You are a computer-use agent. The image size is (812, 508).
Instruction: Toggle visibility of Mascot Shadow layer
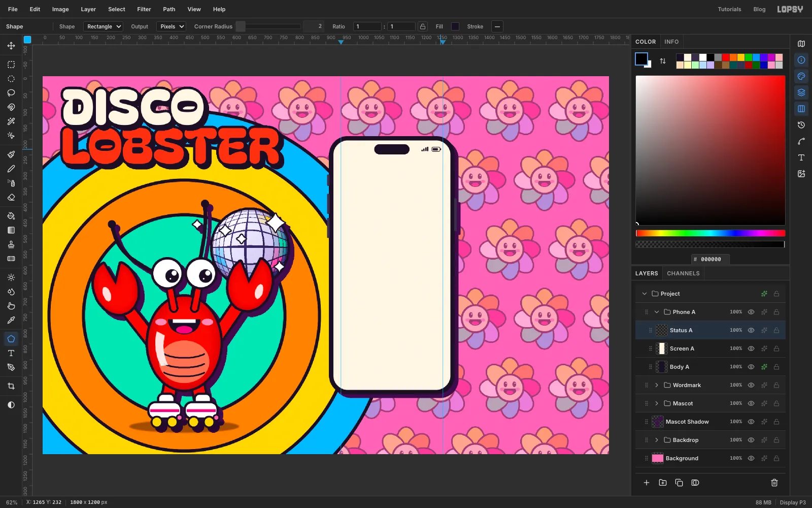click(x=751, y=422)
